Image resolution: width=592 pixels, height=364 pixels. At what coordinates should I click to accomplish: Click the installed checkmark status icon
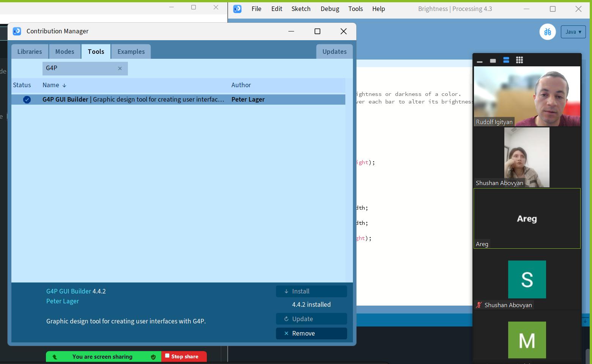point(27,100)
